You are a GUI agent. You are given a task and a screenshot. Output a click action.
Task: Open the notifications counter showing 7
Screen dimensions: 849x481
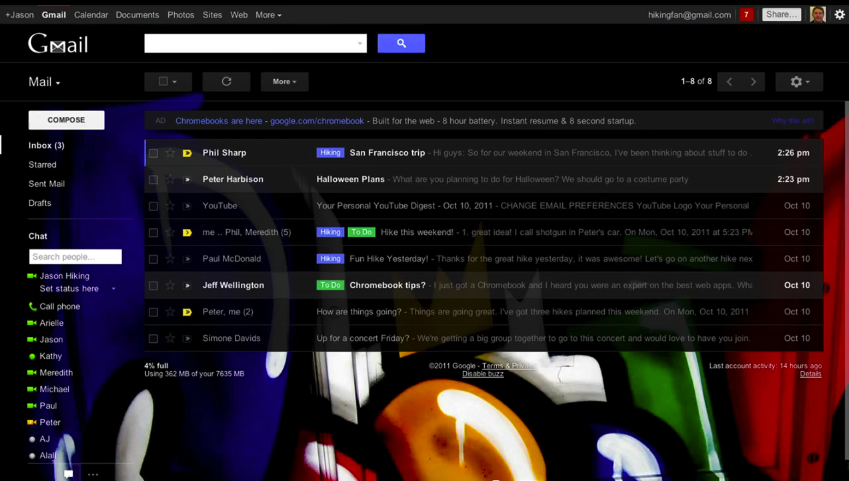[746, 15]
